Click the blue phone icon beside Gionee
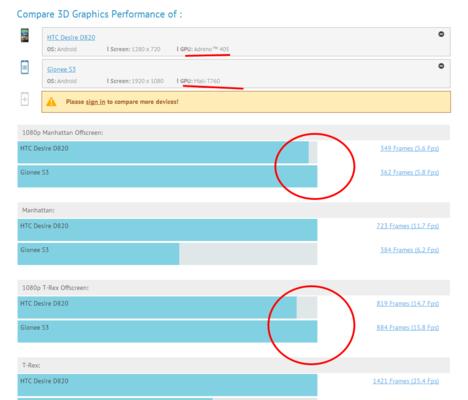 coord(25,67)
